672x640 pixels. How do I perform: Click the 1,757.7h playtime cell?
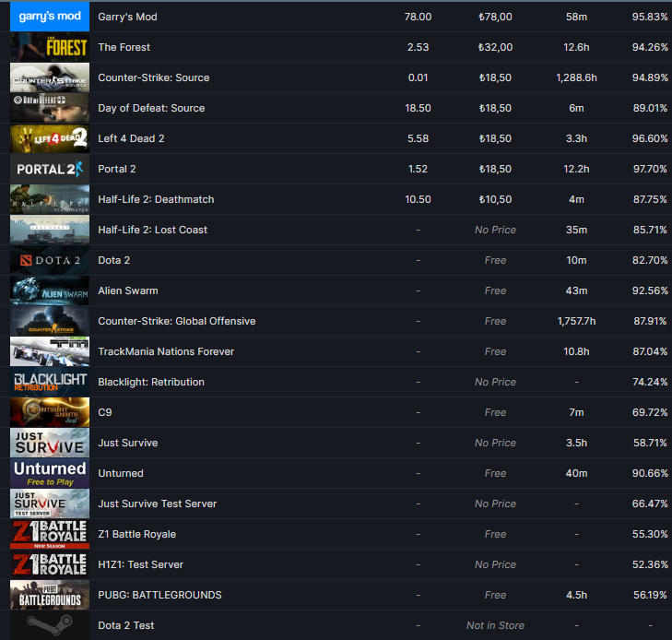pos(576,321)
